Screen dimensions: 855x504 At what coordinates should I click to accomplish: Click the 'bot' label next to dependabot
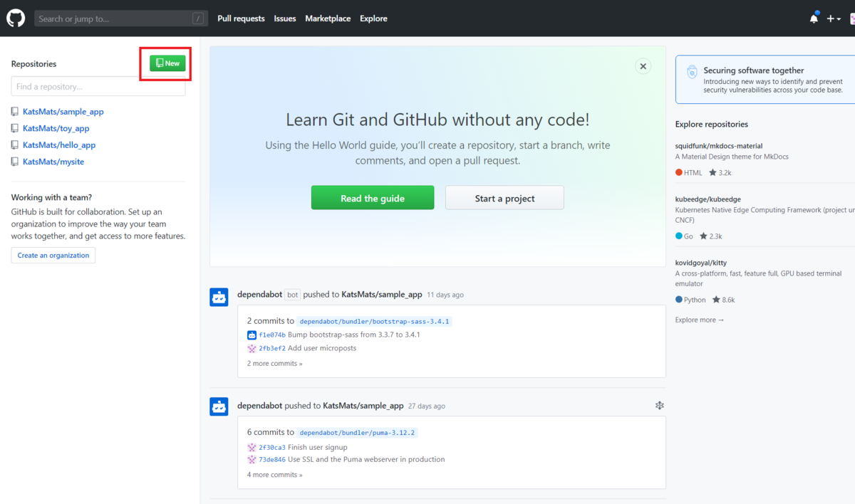point(292,294)
